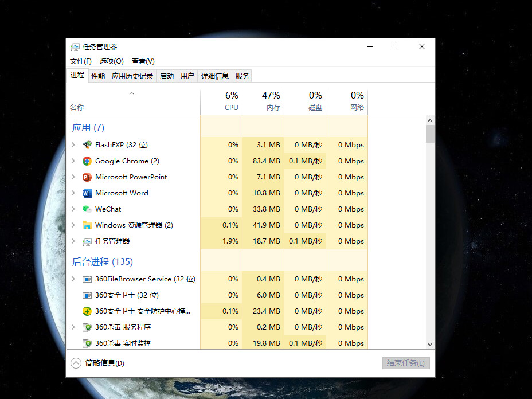Click the 360安全卫士 安全防护中心 green icon

[87, 311]
